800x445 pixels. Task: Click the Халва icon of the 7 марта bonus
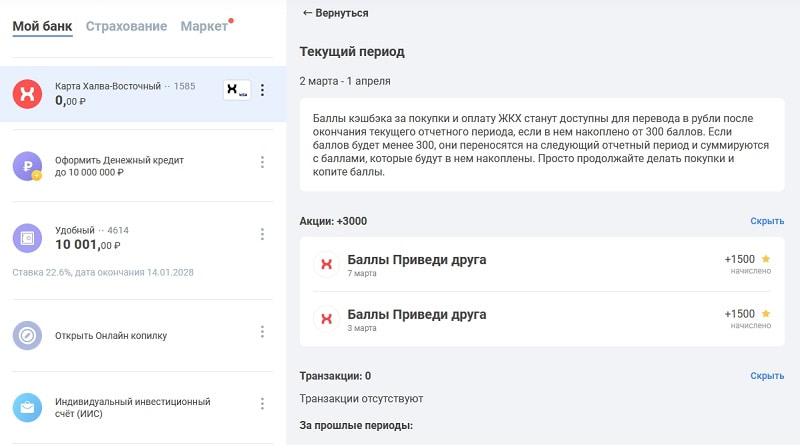click(327, 264)
